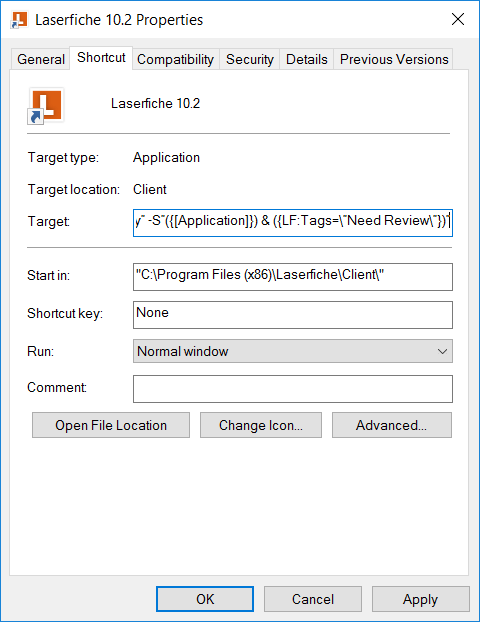Open File Location button

coord(111,425)
